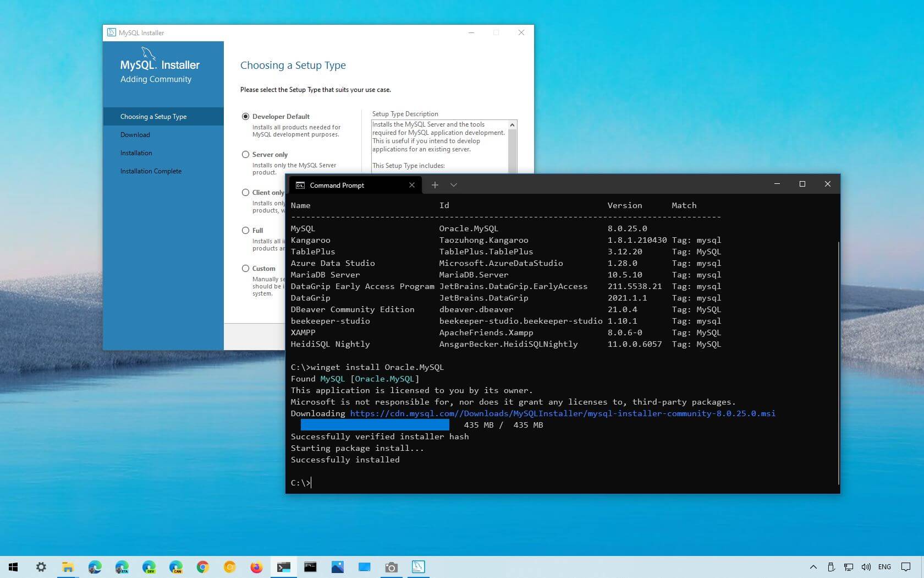
Task: Click the USB safely-remove tray icon
Action: 831,567
